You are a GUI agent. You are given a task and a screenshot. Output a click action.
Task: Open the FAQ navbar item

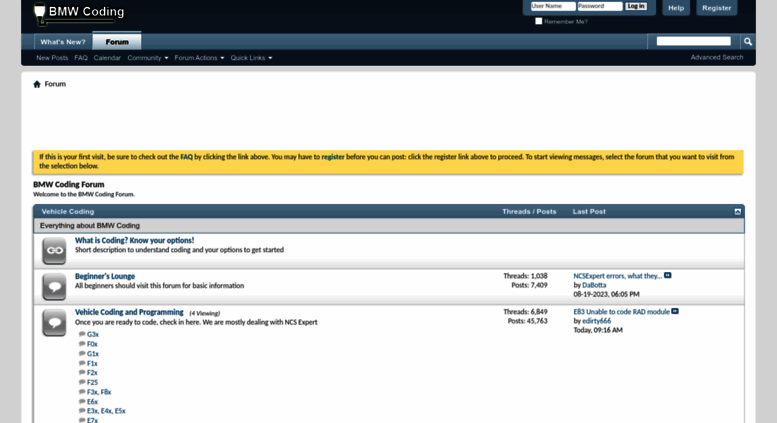[x=81, y=58]
